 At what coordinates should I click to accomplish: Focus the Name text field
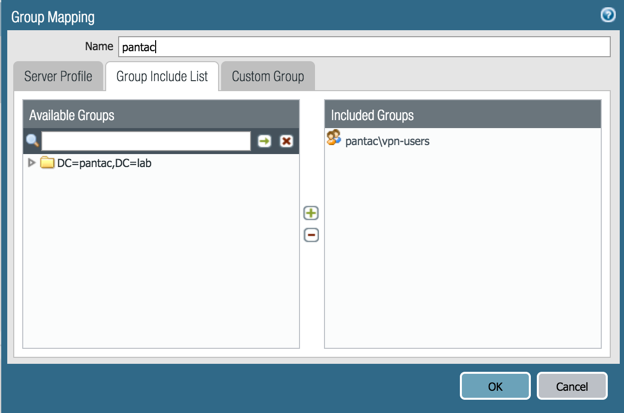[362, 47]
